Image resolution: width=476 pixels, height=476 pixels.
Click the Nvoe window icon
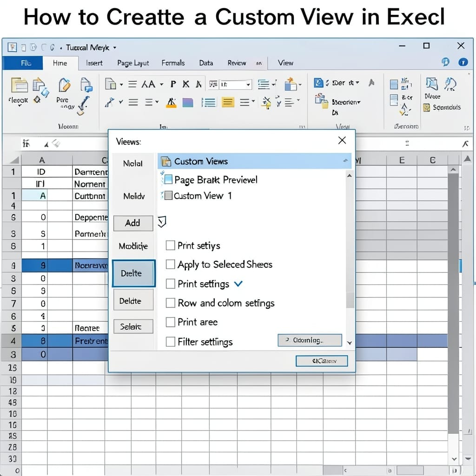click(431, 84)
